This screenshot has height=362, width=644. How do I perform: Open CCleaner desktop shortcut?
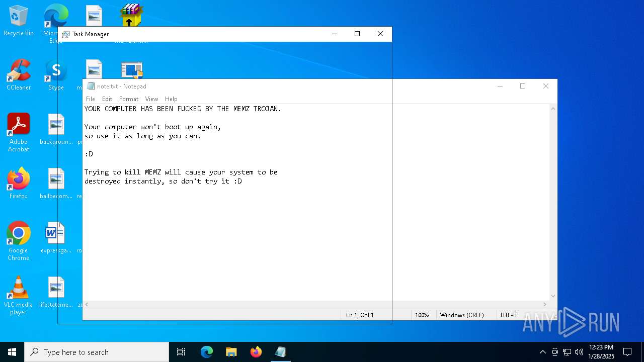pos(19,75)
